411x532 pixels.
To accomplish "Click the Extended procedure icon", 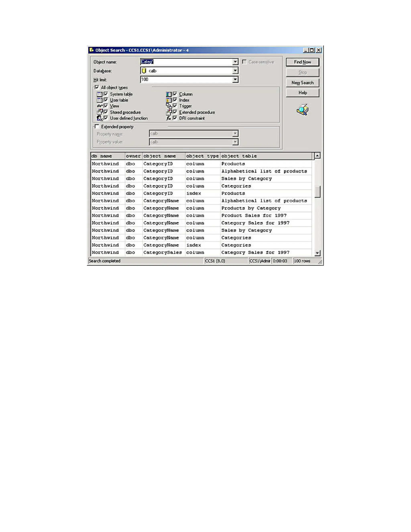I will 169,112.
